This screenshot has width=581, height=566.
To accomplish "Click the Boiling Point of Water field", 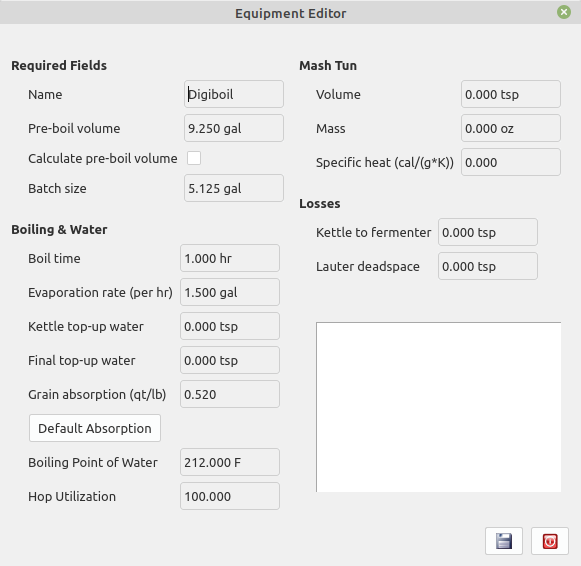I will 230,462.
